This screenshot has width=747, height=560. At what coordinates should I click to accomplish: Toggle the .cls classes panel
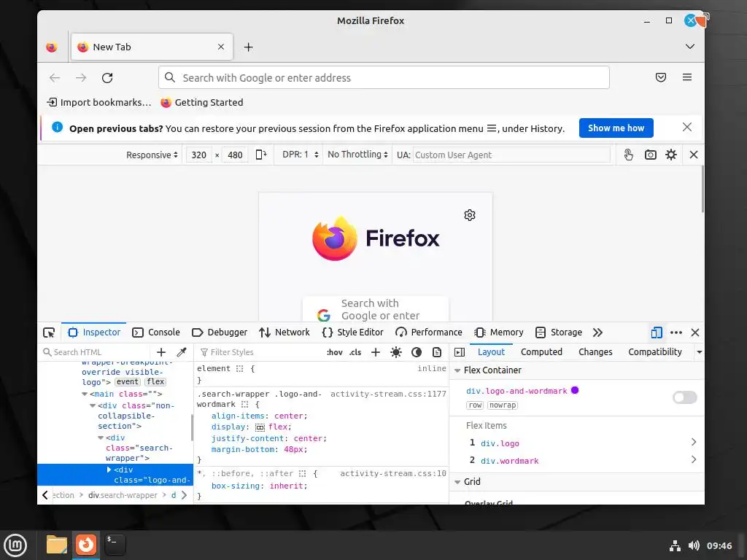[355, 352]
